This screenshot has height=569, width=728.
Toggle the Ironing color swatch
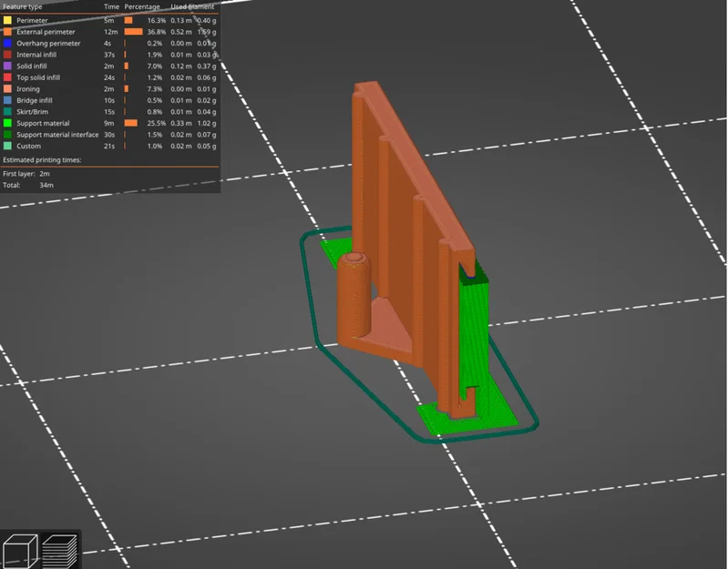[x=7, y=89]
